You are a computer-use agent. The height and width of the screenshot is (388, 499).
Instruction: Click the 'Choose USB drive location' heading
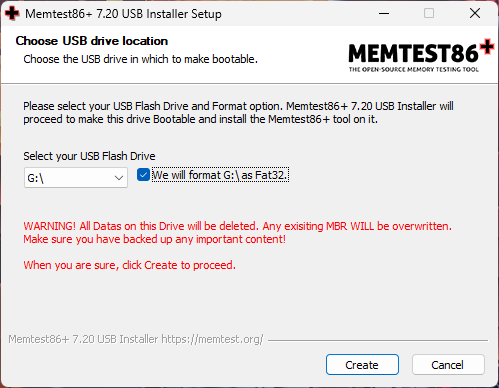pos(92,41)
